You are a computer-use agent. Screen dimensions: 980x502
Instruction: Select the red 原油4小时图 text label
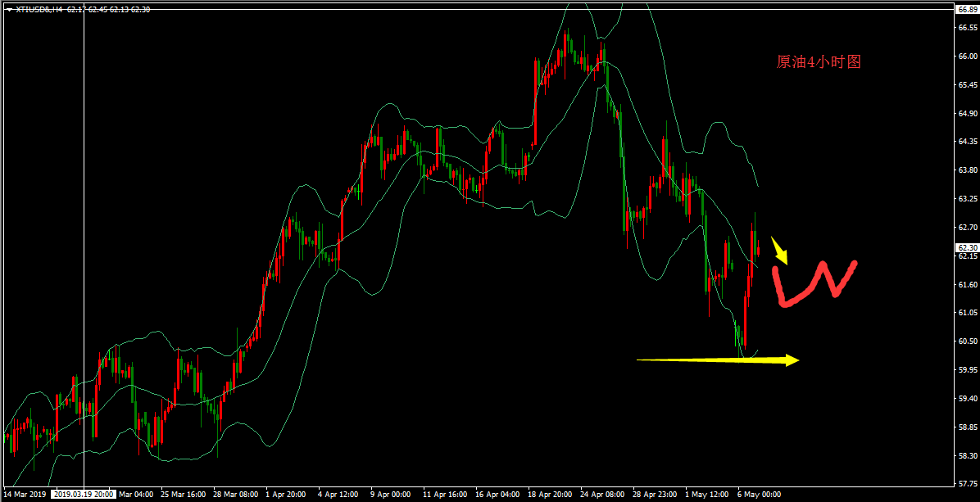click(818, 62)
